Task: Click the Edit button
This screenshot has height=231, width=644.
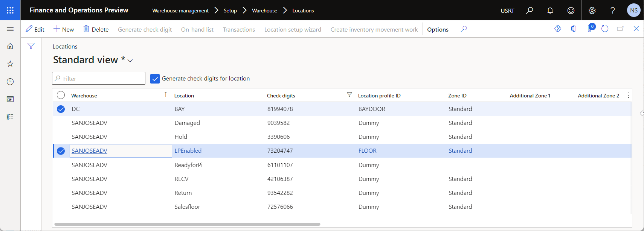Action: pos(35,29)
